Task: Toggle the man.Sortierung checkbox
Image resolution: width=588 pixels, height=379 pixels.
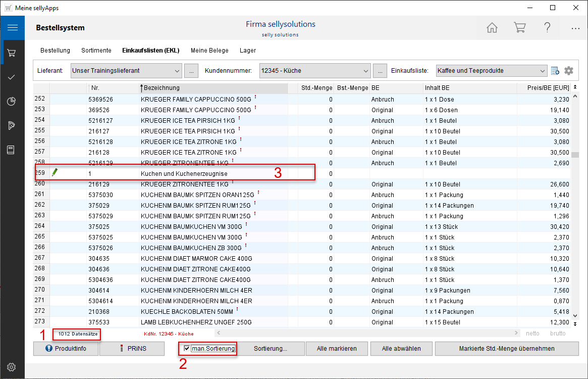Action: point(187,348)
